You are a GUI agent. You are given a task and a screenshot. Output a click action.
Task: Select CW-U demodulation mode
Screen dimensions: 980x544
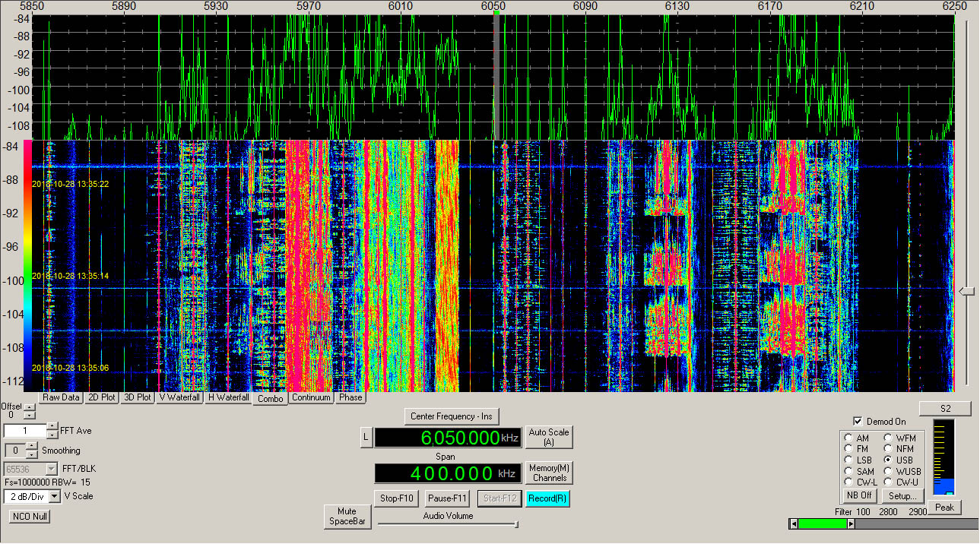pyautogui.click(x=889, y=482)
